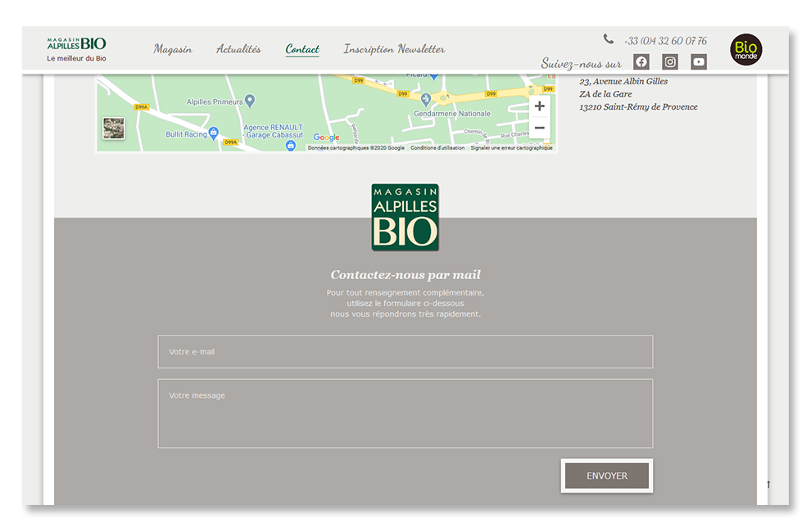Open the Instagram profile icon
Viewport: 811px width, 532px height.
[x=670, y=62]
